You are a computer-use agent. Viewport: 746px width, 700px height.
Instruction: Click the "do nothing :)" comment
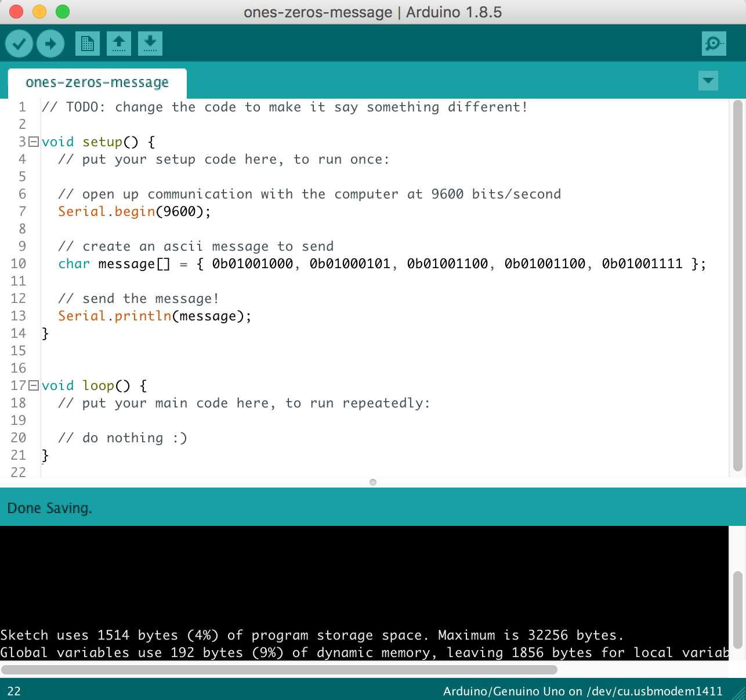click(122, 438)
